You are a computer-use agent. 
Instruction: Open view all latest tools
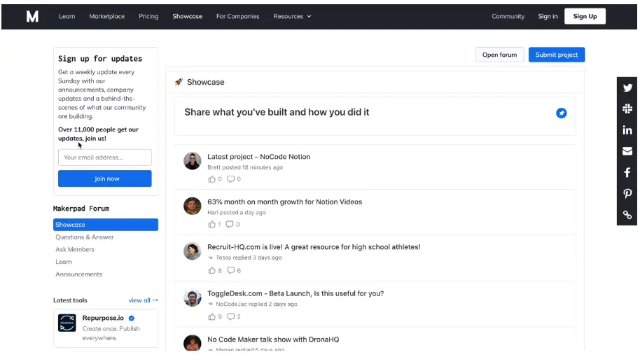143,300
